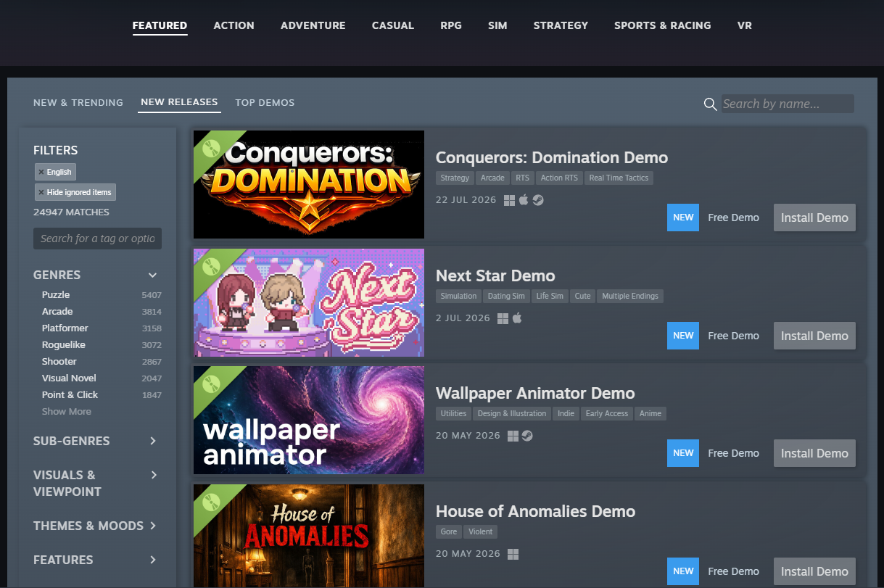Viewport: 884px width, 588px height.
Task: Open the Wallpaper Animator thumbnail image
Action: click(x=309, y=420)
